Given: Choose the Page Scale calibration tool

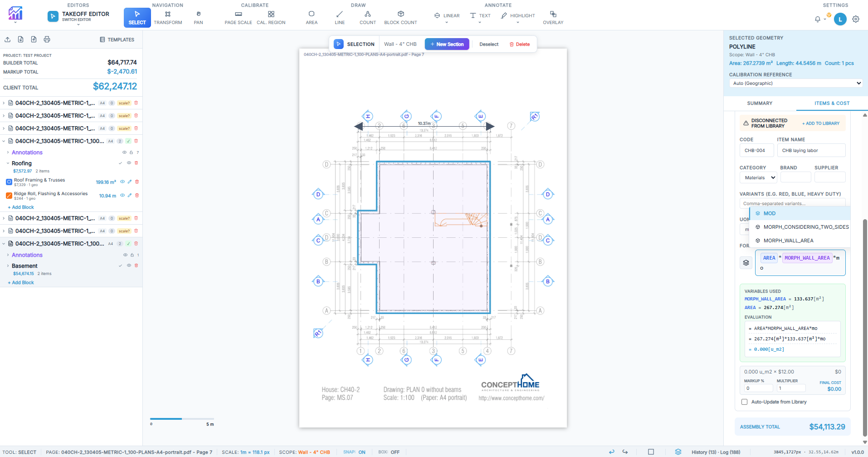Looking at the screenshot, I should 238,18.
